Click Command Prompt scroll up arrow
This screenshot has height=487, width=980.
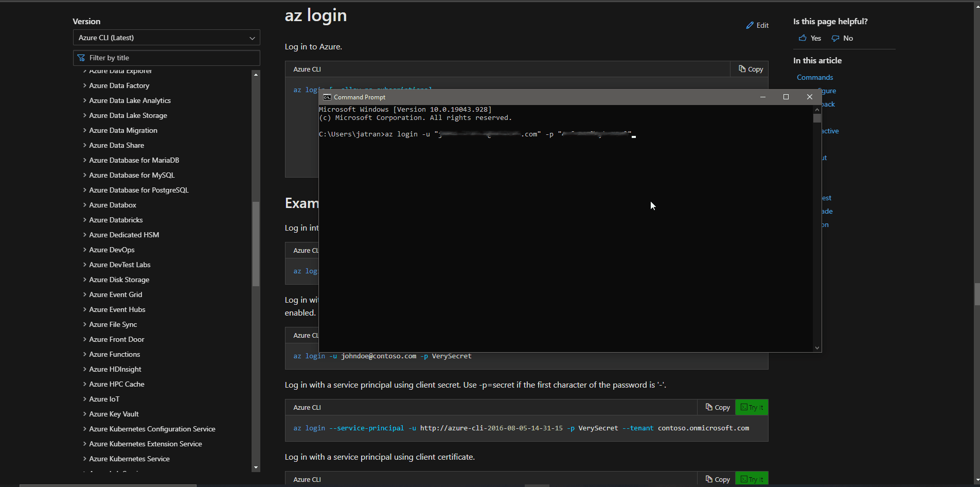point(817,109)
